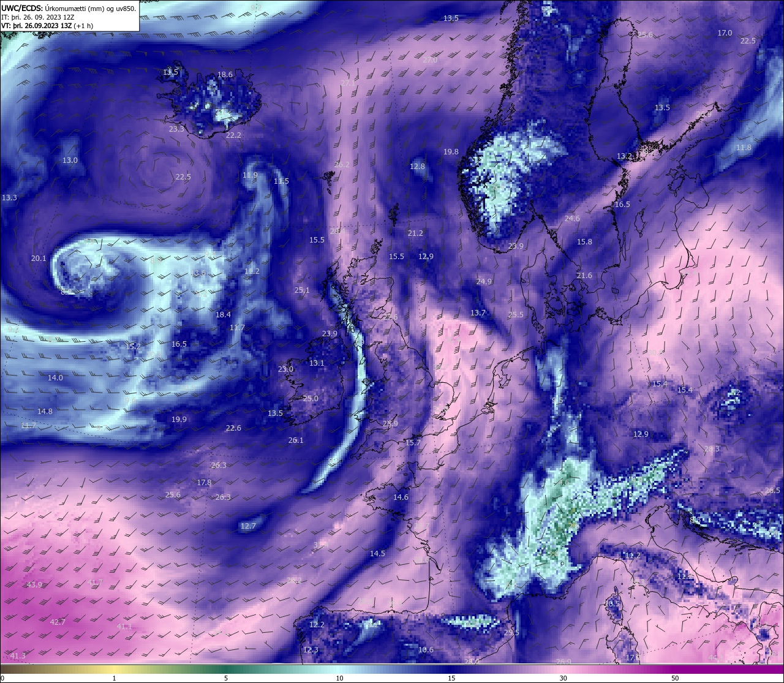This screenshot has width=784, height=683.
Task: Click the 14.8 value label
Action: [45, 411]
